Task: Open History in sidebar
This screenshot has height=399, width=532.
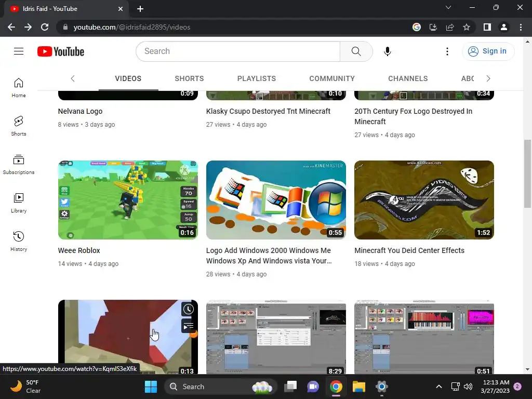Action: click(19, 241)
